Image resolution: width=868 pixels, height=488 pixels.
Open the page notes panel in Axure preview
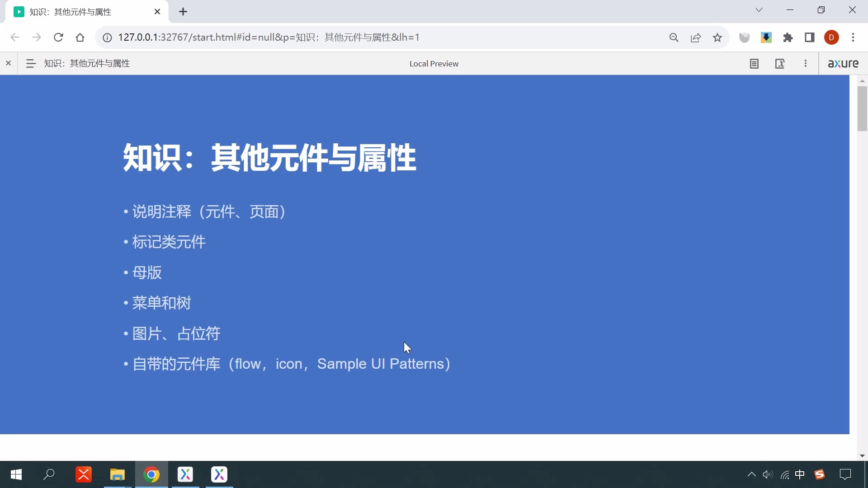754,63
